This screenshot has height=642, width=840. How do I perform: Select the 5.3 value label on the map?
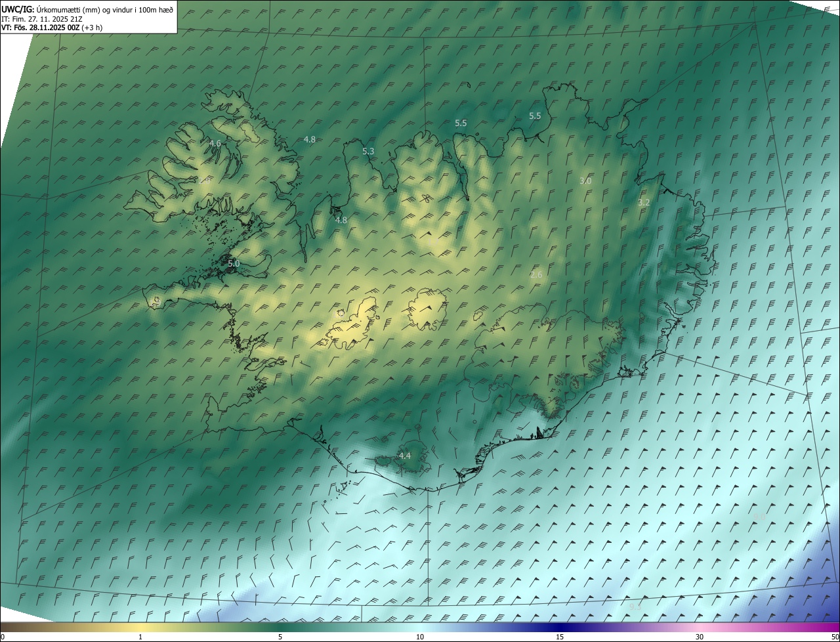[x=368, y=151]
